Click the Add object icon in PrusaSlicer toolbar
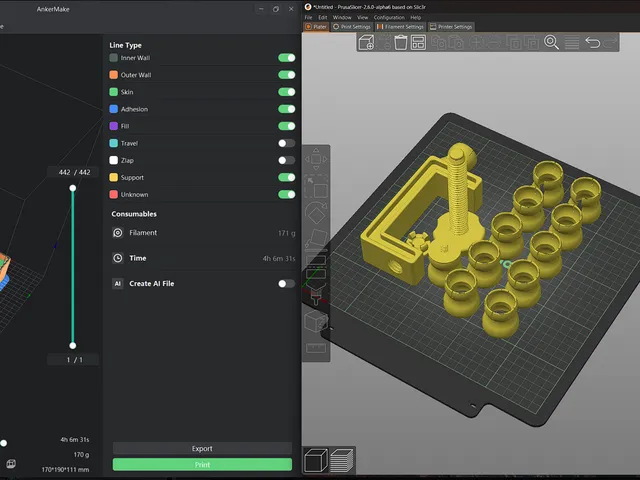640x480 pixels. pos(367,42)
